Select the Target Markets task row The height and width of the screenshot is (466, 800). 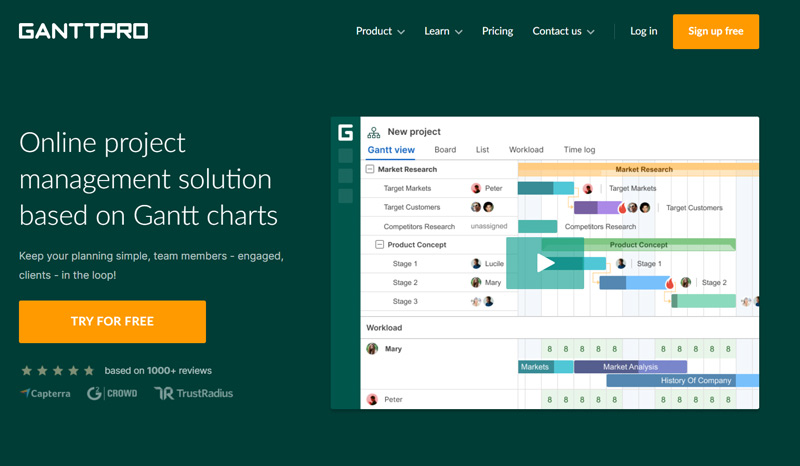pyautogui.click(x=439, y=188)
